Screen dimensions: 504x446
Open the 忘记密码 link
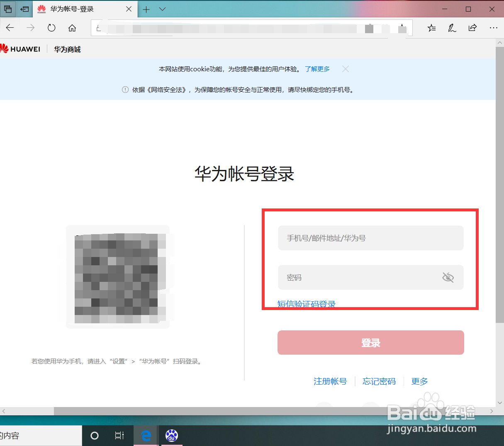[x=379, y=381]
